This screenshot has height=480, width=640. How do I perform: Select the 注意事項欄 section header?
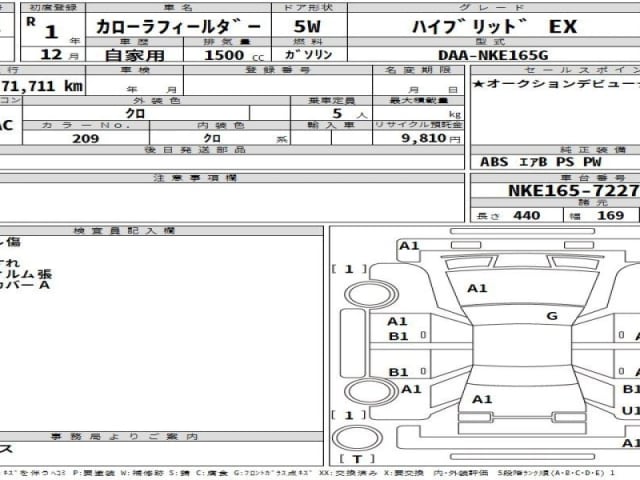[x=195, y=178]
